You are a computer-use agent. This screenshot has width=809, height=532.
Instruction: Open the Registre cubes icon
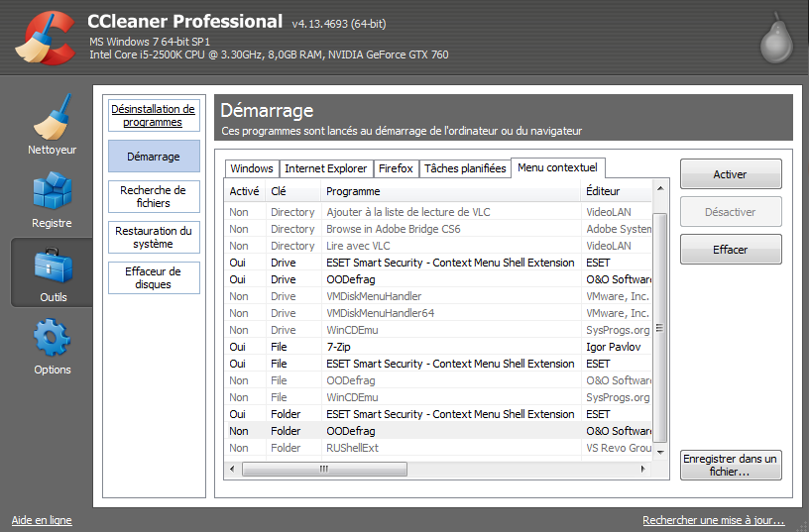pyautogui.click(x=53, y=191)
